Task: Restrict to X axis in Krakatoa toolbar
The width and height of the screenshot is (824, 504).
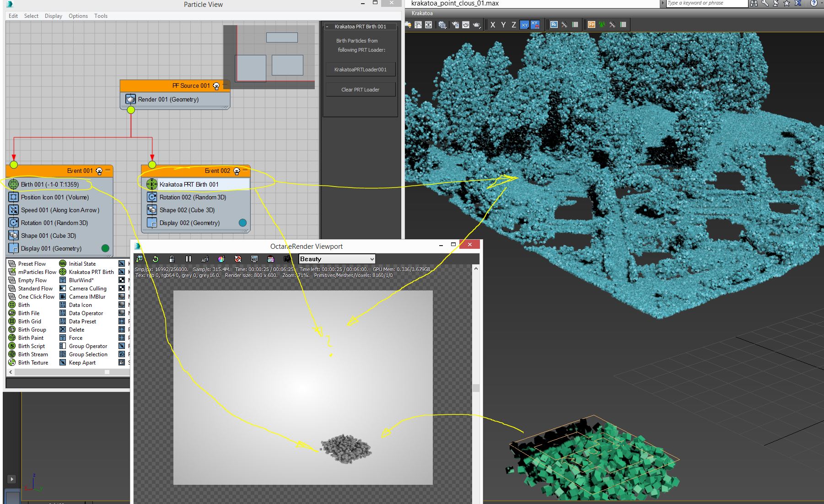Action: 493,25
